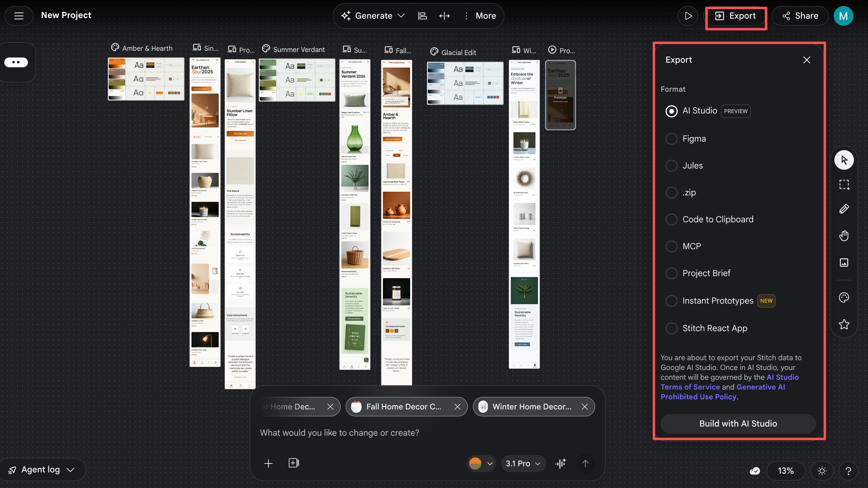Select the hand pan tool
Viewport: 868px width, 488px height.
click(844, 236)
